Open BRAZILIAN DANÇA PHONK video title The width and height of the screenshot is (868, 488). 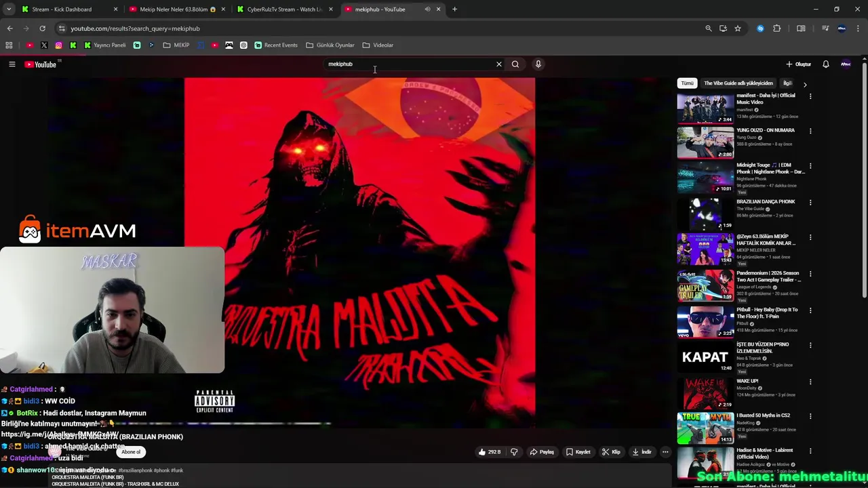point(766,201)
